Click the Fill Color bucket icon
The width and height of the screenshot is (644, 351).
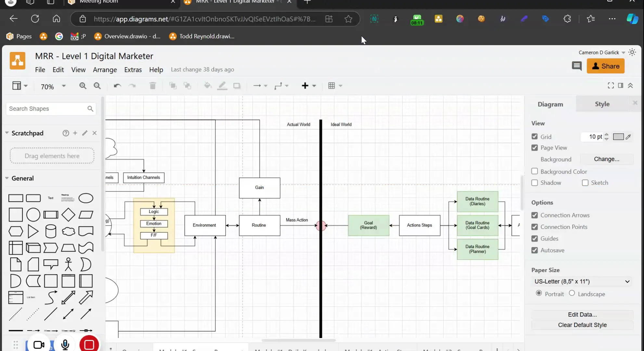[208, 86]
